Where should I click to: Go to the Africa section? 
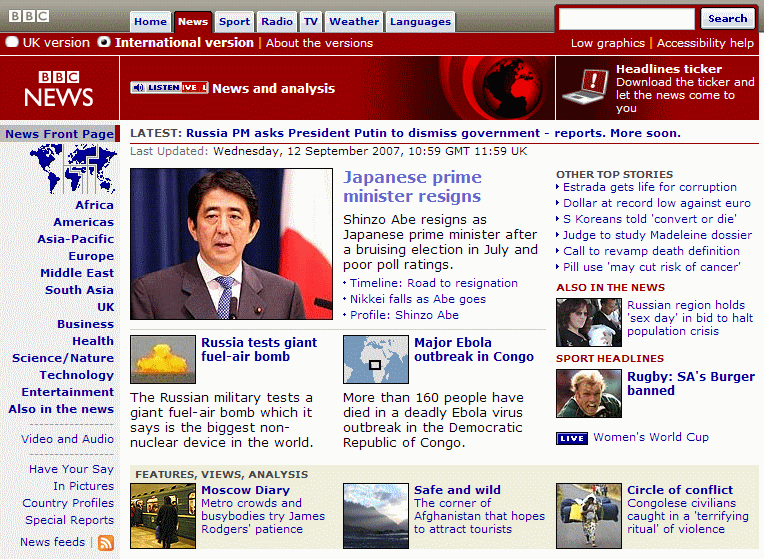tap(94, 205)
